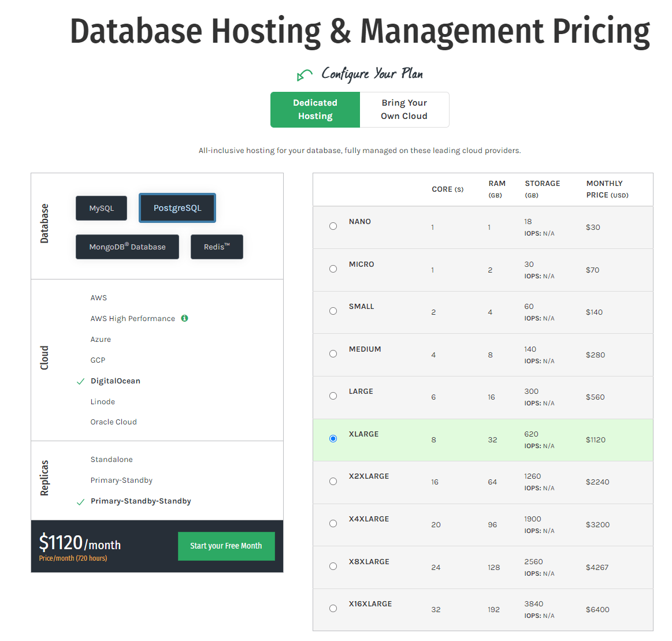
Task: Choose the MongoDB Database option
Action: coord(127,247)
